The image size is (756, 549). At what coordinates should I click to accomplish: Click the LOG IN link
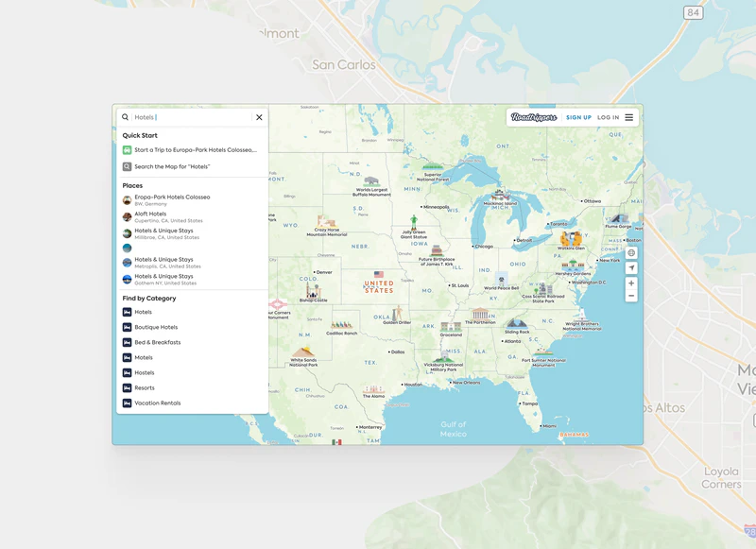point(608,117)
